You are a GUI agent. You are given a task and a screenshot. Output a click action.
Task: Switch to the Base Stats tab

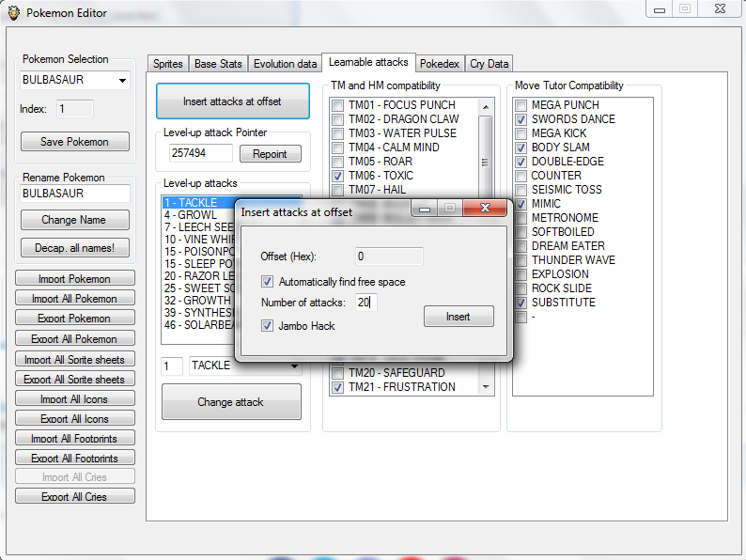pyautogui.click(x=218, y=64)
